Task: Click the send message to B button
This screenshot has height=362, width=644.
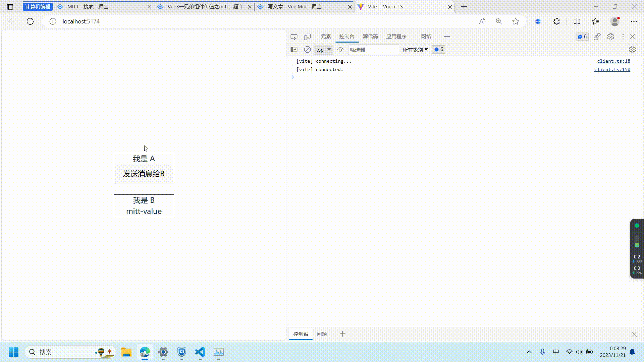Action: click(144, 174)
